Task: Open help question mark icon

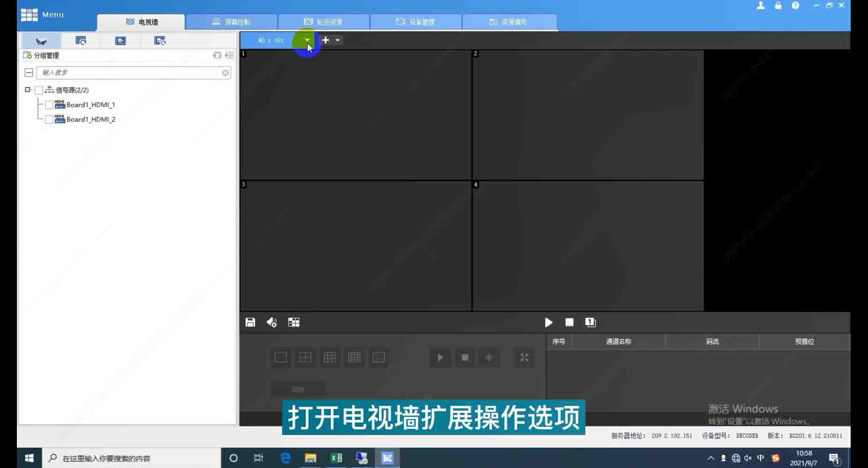Action: (x=795, y=6)
